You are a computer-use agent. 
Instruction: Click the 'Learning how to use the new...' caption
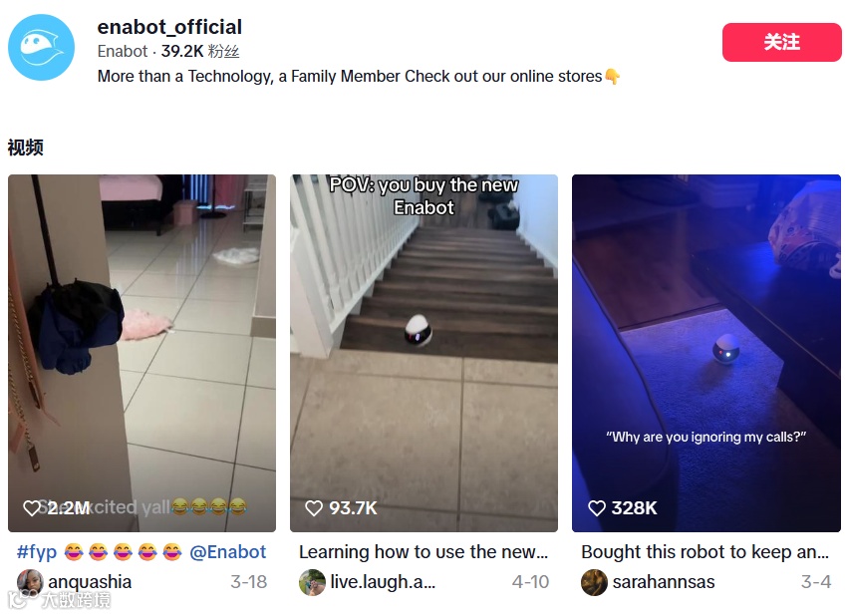coord(423,552)
